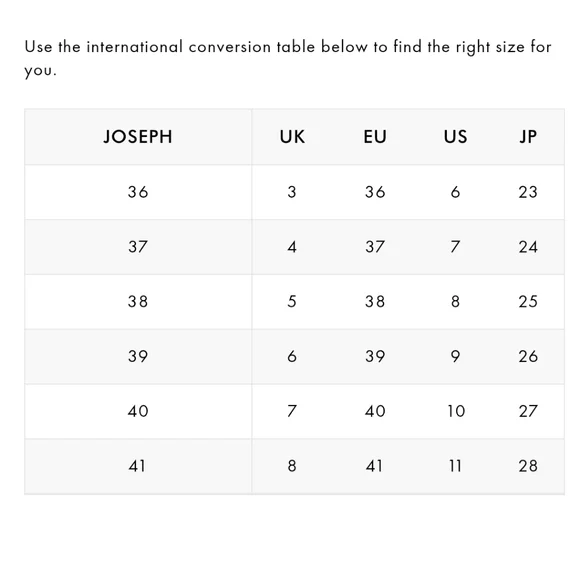This screenshot has height=580, width=580.
Task: Select JOSEPH size 39 cell
Action: pos(138,356)
